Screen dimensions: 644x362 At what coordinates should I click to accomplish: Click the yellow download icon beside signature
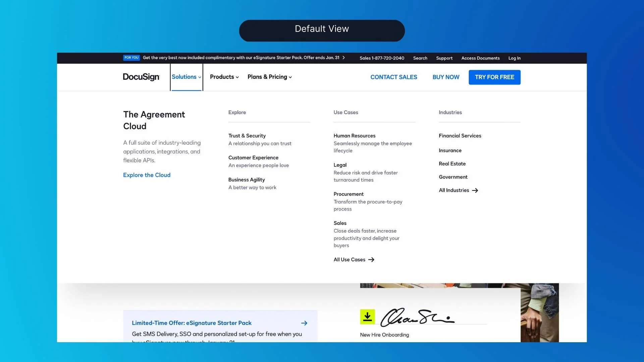tap(367, 317)
